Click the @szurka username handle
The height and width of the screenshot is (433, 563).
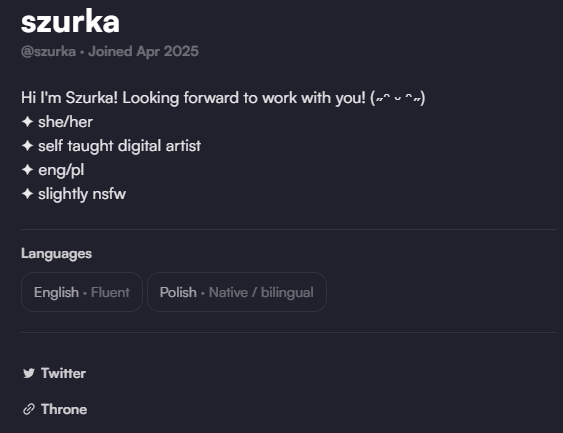coord(48,51)
